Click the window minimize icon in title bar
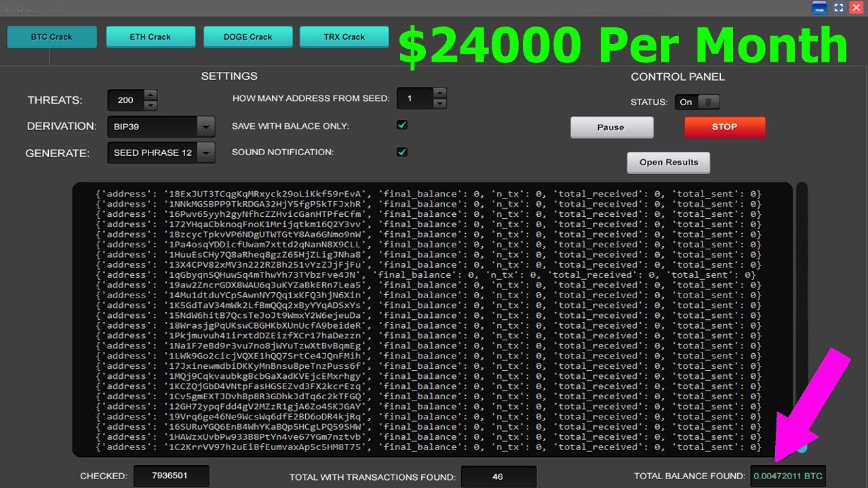Image resolution: width=868 pixels, height=488 pixels. tap(820, 7)
